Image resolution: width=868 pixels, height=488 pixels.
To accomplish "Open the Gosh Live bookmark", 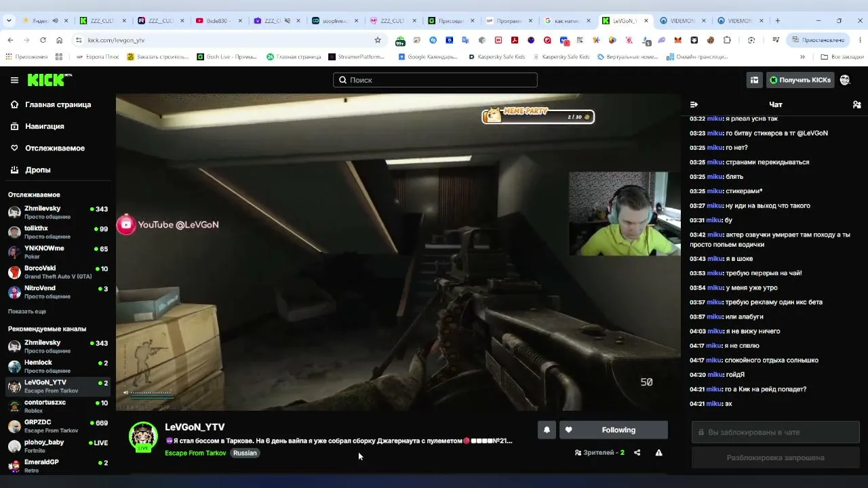I will (x=227, y=57).
